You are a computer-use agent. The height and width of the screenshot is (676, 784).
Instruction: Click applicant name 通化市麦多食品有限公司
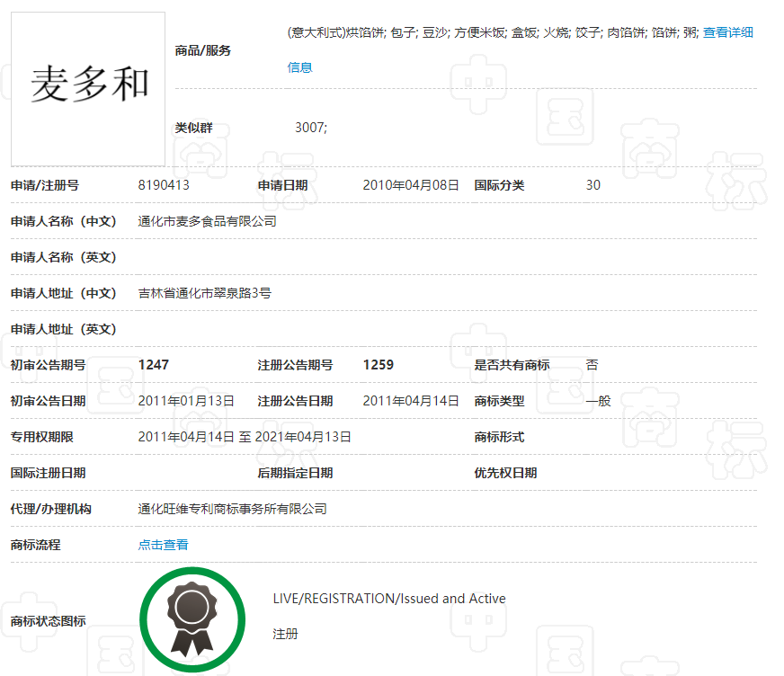(x=207, y=221)
